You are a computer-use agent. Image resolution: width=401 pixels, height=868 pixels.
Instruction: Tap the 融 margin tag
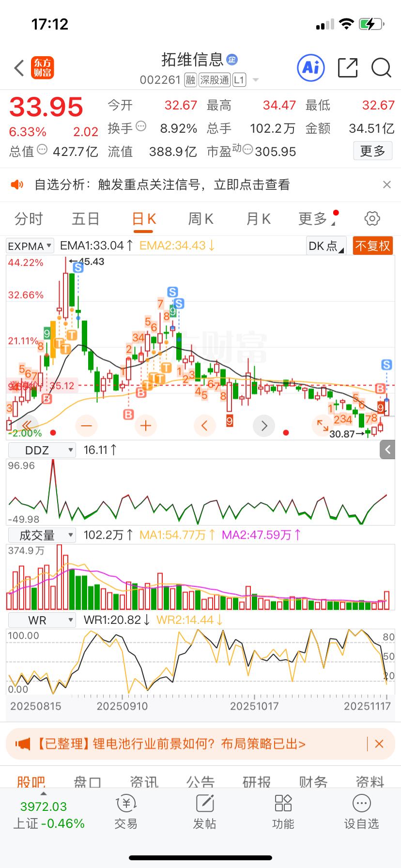tap(190, 80)
